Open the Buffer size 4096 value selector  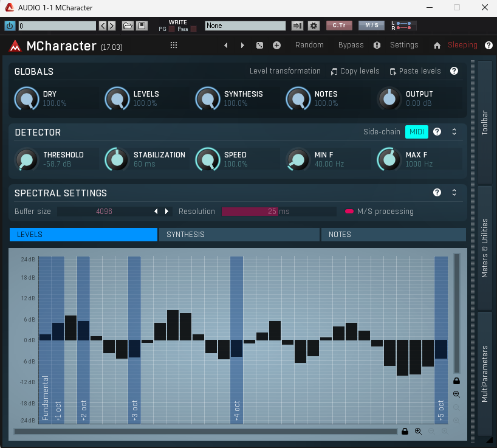pos(104,211)
